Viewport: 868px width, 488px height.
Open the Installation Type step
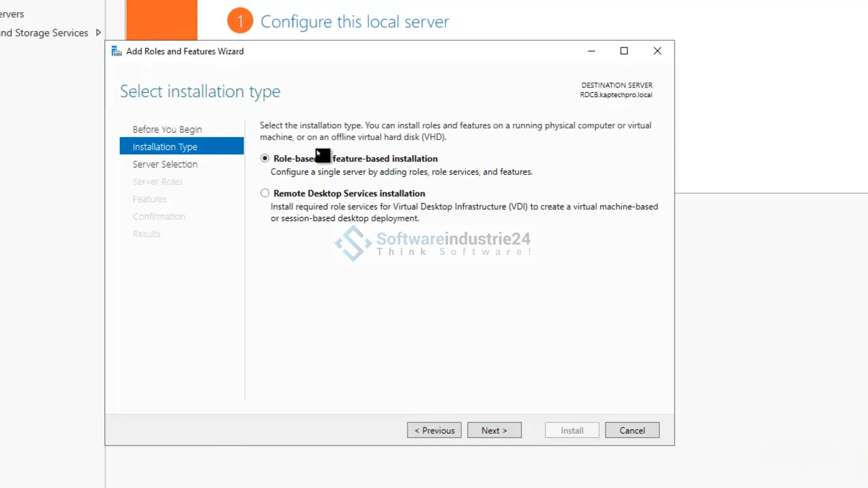pyautogui.click(x=165, y=147)
